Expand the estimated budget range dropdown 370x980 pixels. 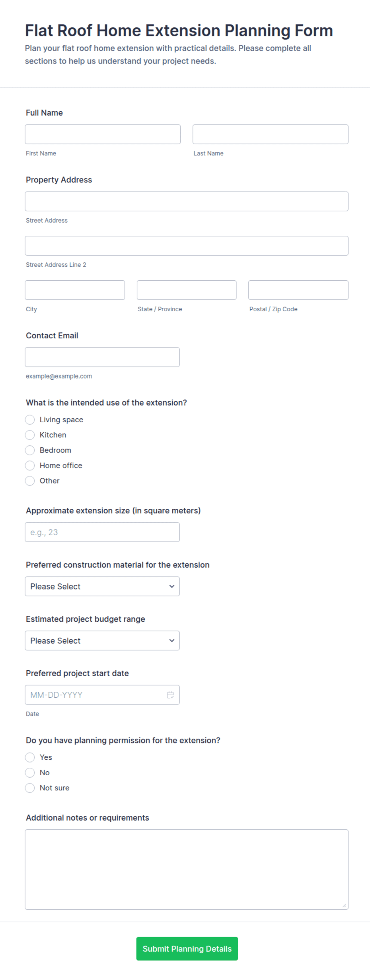[x=102, y=640]
